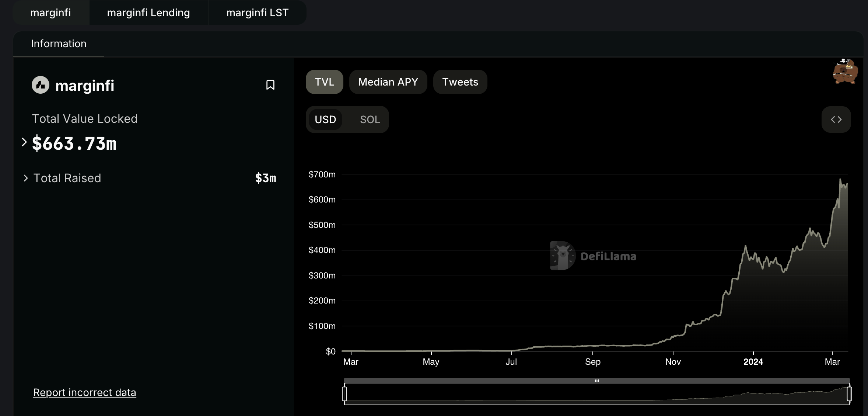Screen dimensions: 868x416
Task: Click the marginfi protocol logo
Action: click(x=41, y=85)
